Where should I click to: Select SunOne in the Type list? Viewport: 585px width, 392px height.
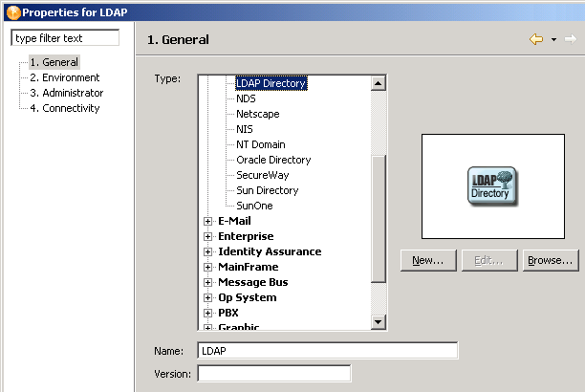(x=254, y=206)
